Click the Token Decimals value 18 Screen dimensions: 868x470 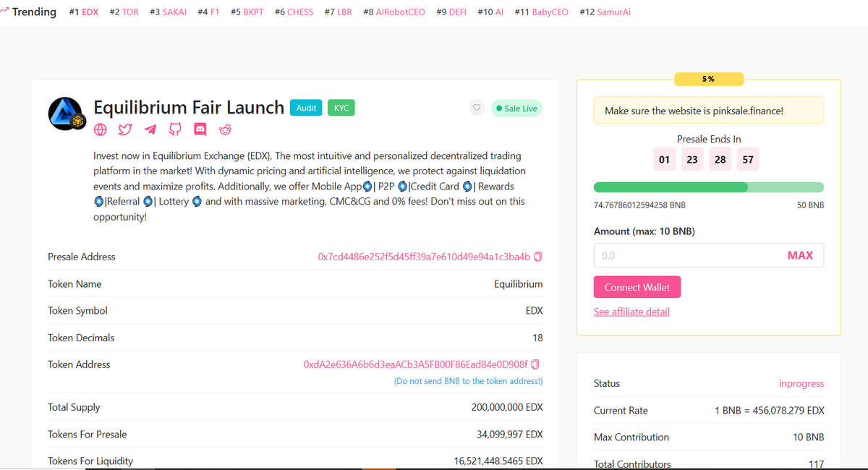(537, 338)
